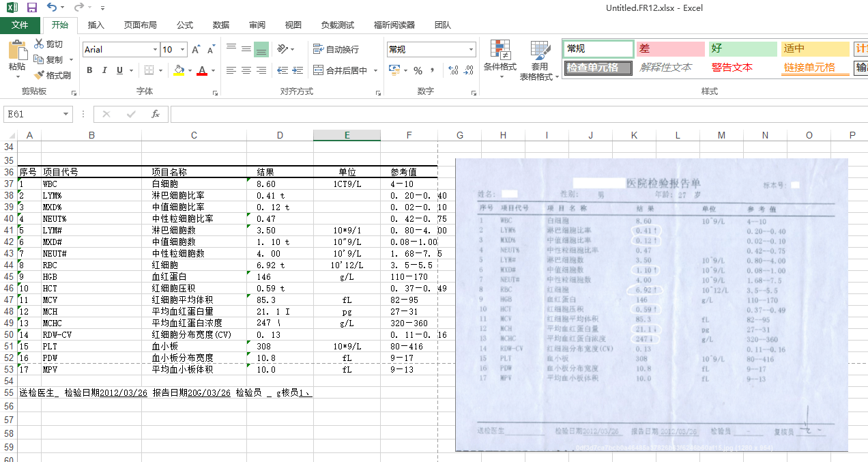
Task: Click the insert function fx icon
Action: click(156, 114)
